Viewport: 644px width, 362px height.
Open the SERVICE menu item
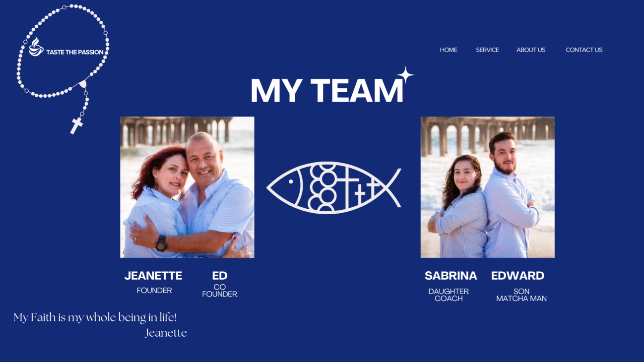click(487, 50)
